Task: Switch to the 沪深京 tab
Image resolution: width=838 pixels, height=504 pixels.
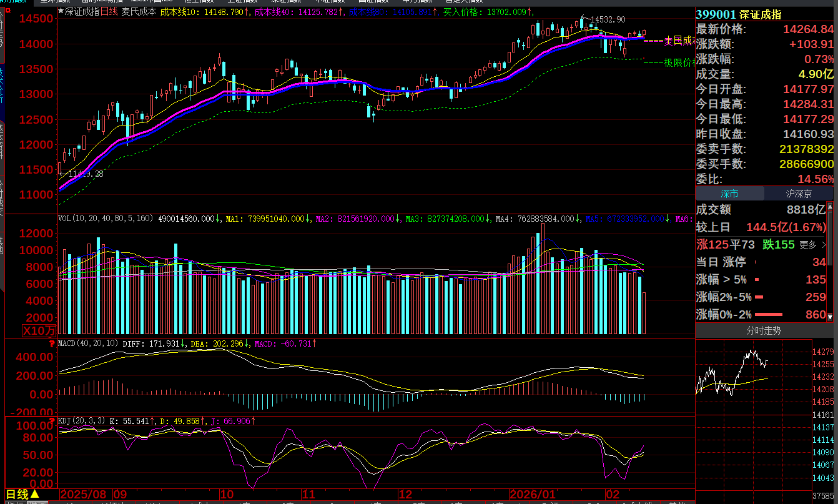Action: coord(799,194)
